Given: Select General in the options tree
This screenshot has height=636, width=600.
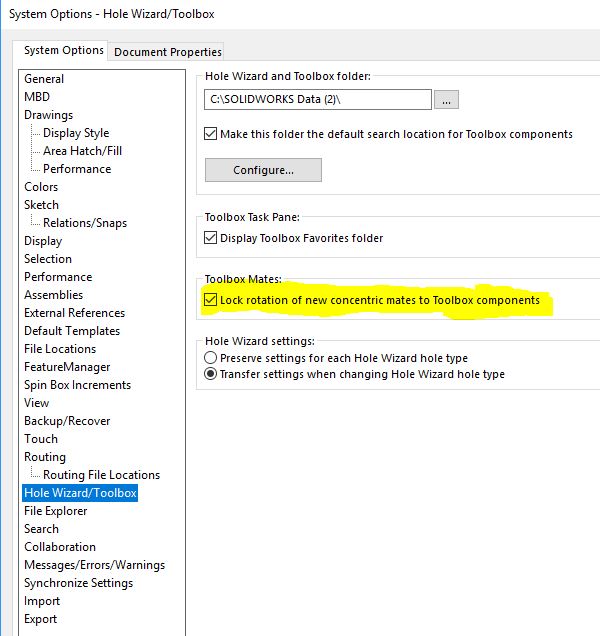Looking at the screenshot, I should 44,79.
